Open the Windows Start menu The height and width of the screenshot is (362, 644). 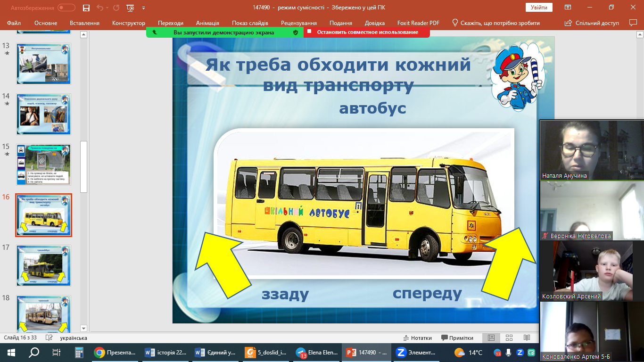click(11, 352)
